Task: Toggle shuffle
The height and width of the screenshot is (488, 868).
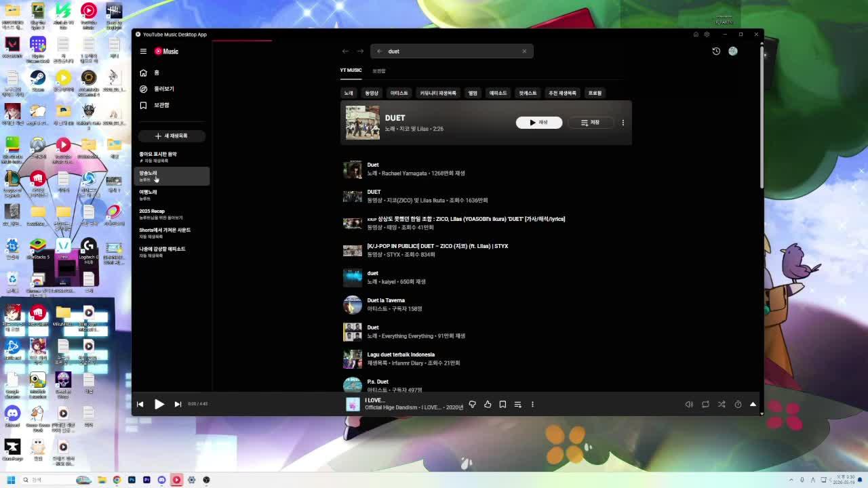Action: tap(722, 405)
